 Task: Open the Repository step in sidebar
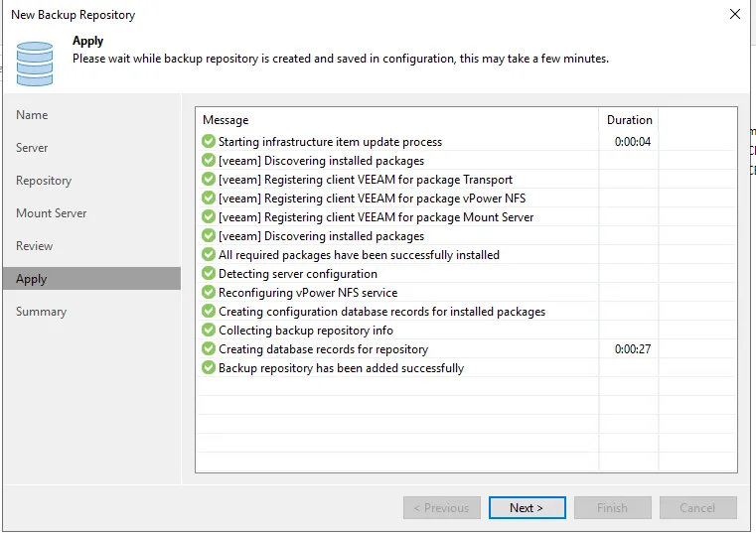click(x=44, y=181)
